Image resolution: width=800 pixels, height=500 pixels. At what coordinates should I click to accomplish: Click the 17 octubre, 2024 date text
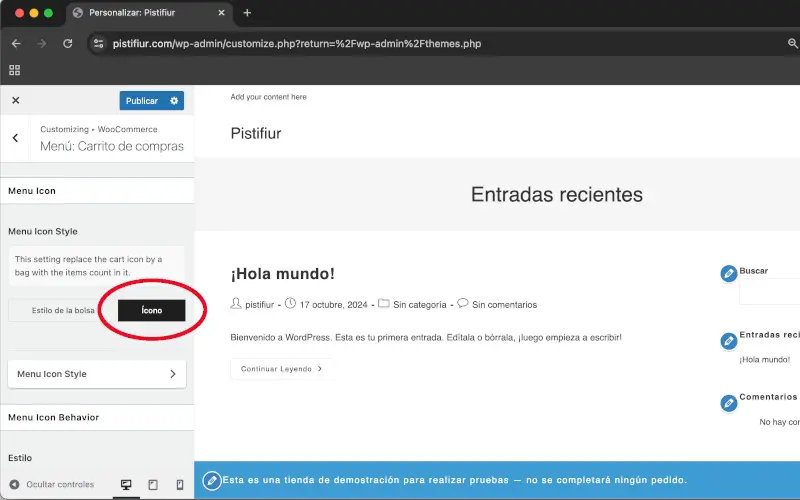(x=333, y=305)
